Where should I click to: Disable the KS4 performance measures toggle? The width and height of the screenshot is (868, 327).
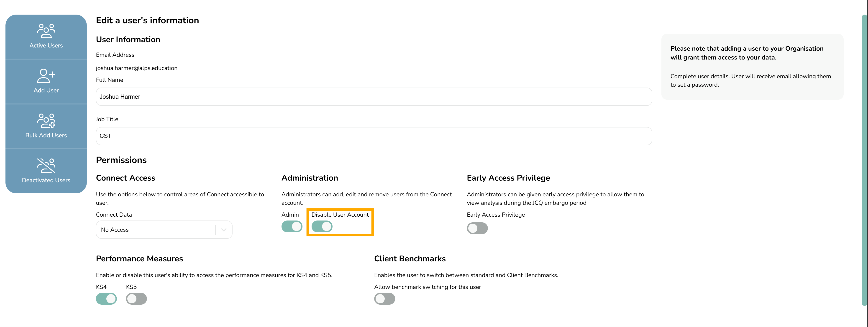point(106,299)
